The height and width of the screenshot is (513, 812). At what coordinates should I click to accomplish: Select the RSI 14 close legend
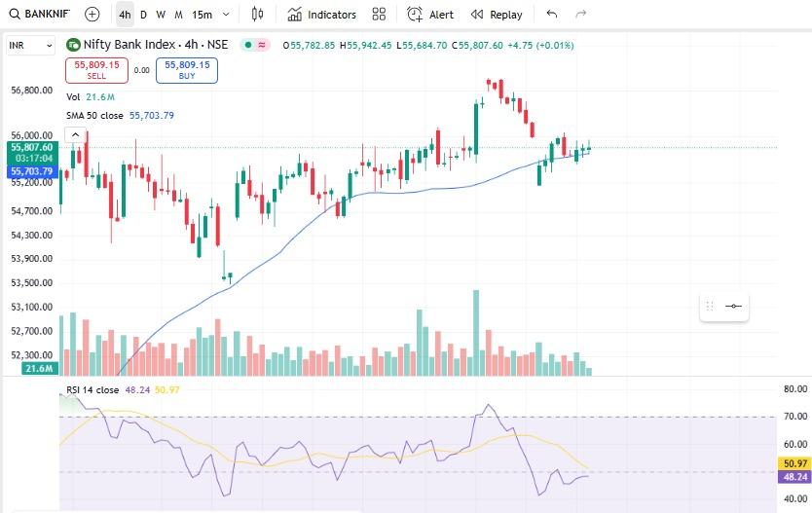pyautogui.click(x=92, y=389)
